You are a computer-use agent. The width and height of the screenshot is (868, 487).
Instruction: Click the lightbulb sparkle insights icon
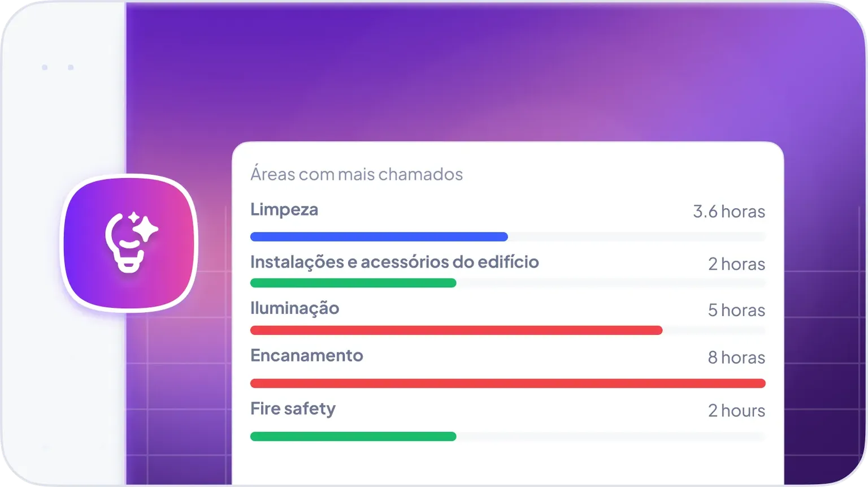pyautogui.click(x=130, y=242)
